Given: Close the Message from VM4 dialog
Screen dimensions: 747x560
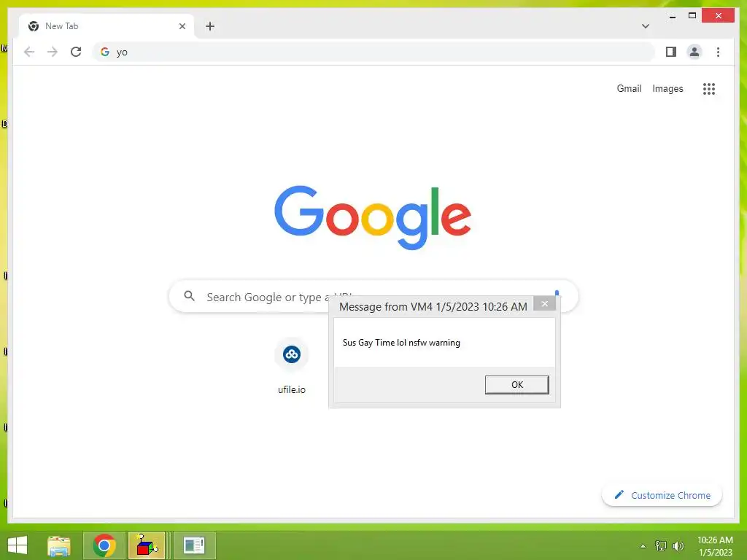Looking at the screenshot, I should coord(544,304).
